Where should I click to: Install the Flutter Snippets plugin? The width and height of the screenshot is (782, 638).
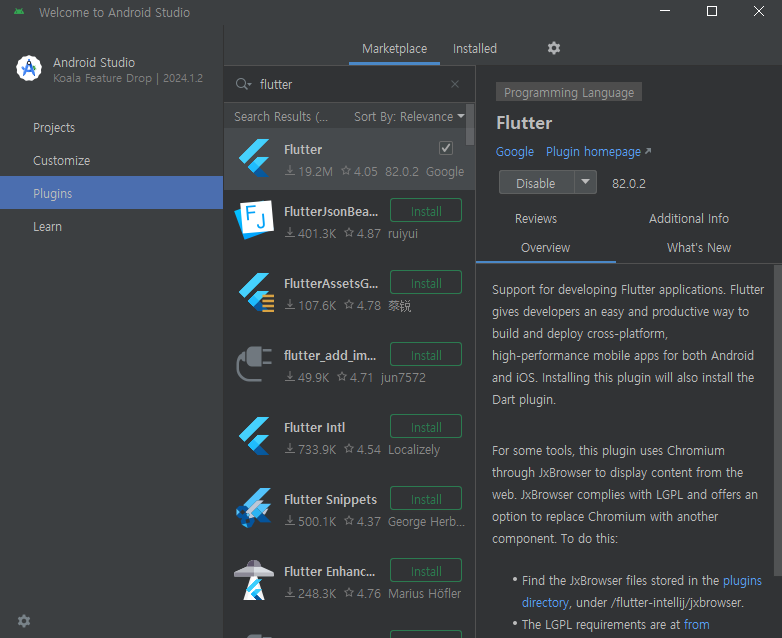point(426,499)
